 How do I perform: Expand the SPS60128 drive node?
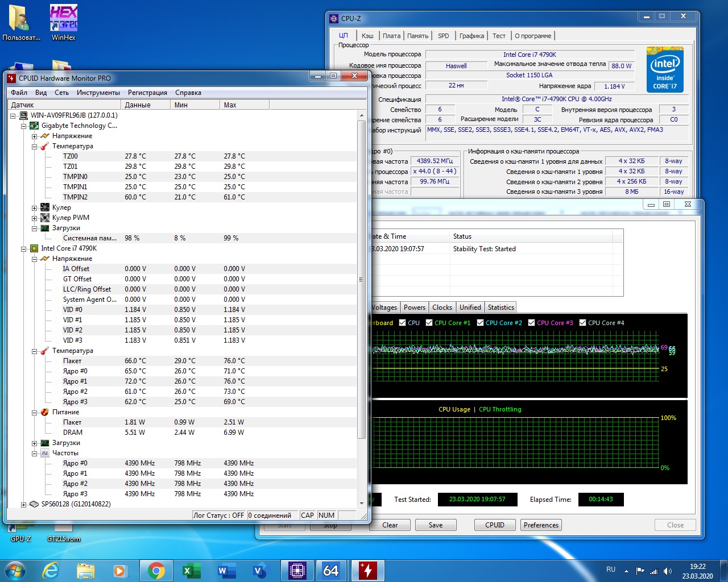pos(24,505)
